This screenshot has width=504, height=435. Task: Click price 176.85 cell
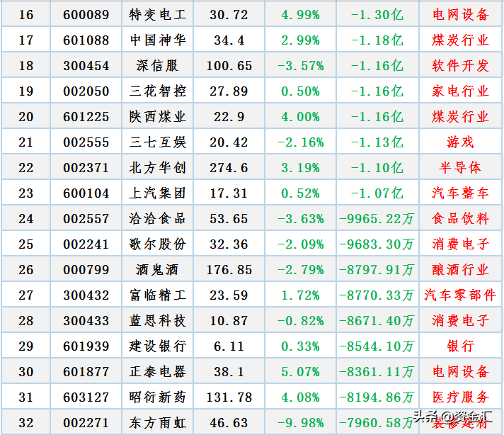click(229, 270)
